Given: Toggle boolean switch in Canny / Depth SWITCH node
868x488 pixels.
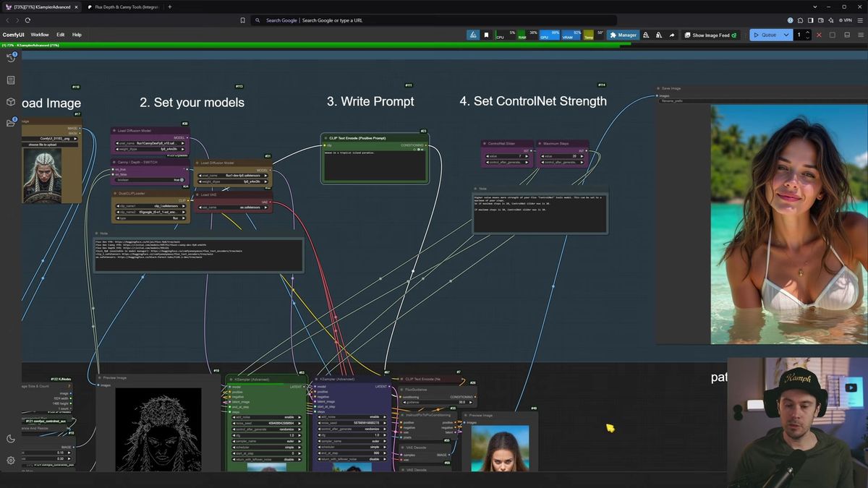Looking at the screenshot, I should pyautogui.click(x=149, y=180).
